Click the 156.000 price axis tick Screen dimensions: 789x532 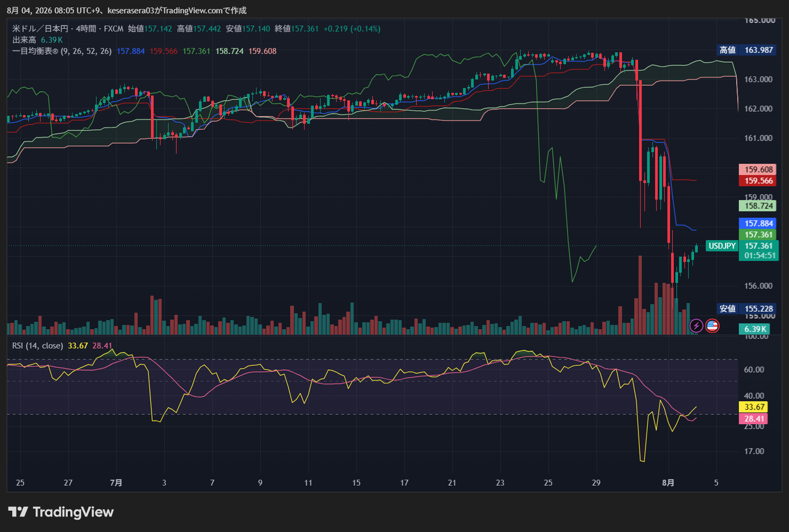[759, 285]
